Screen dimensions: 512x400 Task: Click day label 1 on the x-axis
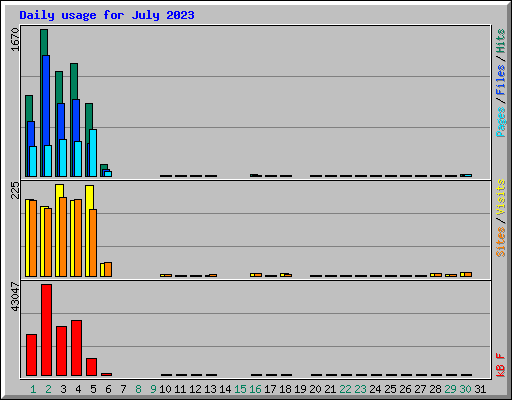(33, 389)
